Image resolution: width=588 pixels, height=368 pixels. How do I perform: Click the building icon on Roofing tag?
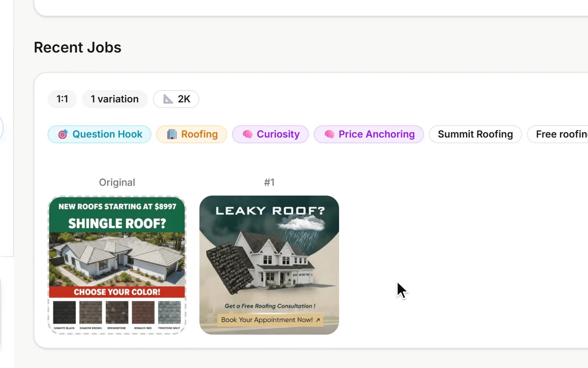(172, 134)
